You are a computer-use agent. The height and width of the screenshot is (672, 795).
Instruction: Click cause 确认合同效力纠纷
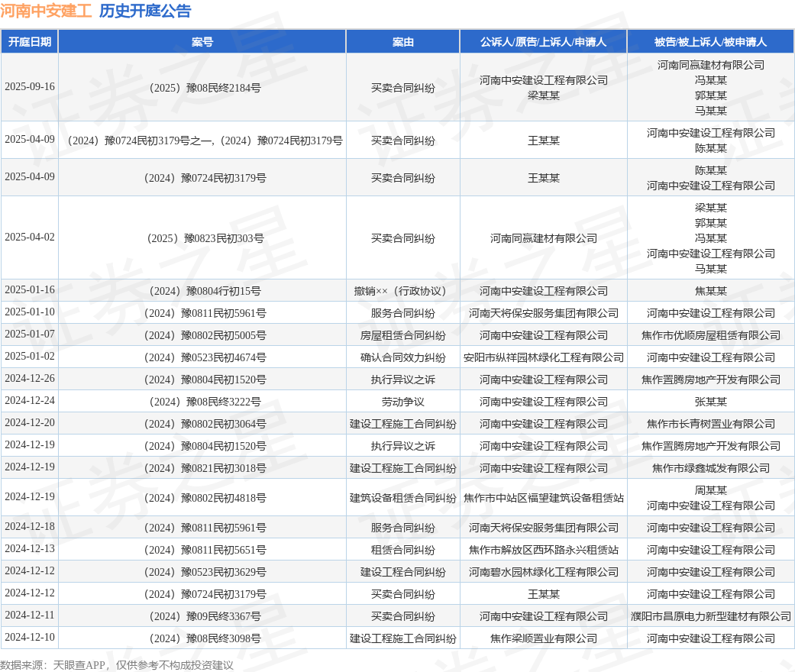(x=403, y=357)
